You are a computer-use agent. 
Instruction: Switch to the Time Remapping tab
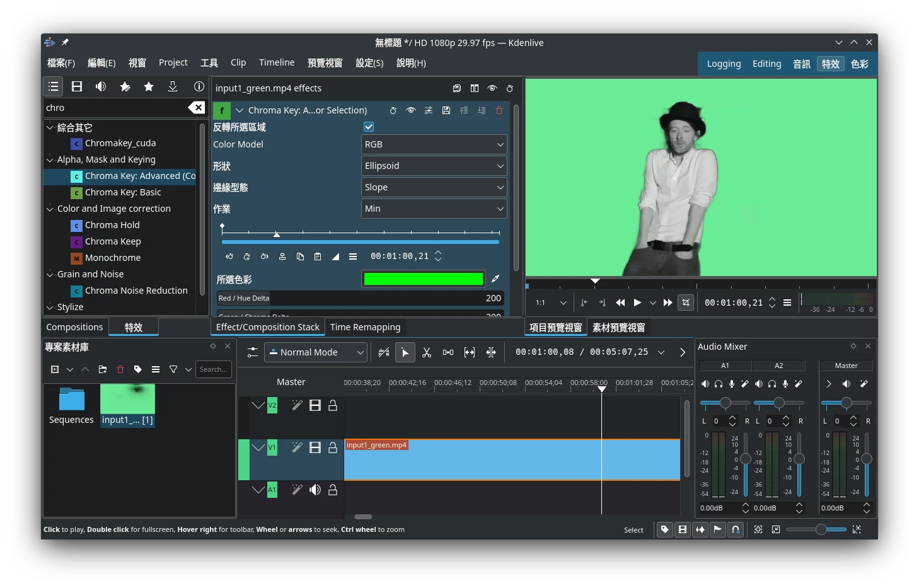(x=365, y=327)
